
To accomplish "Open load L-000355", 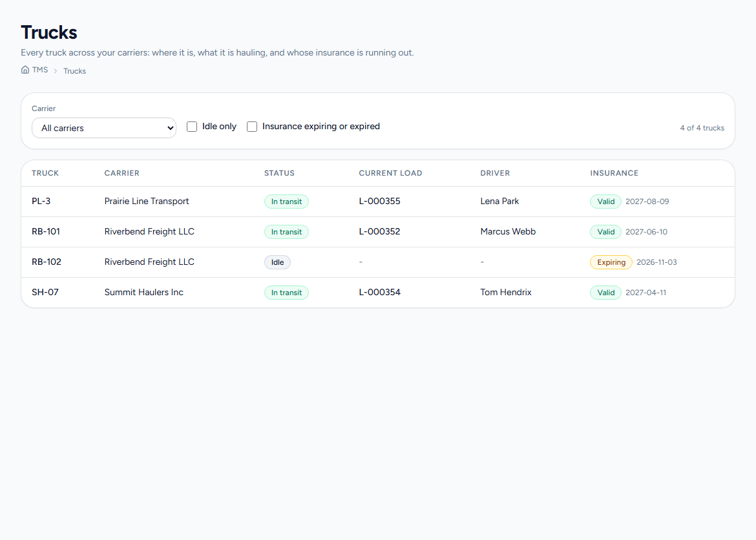I will (379, 201).
